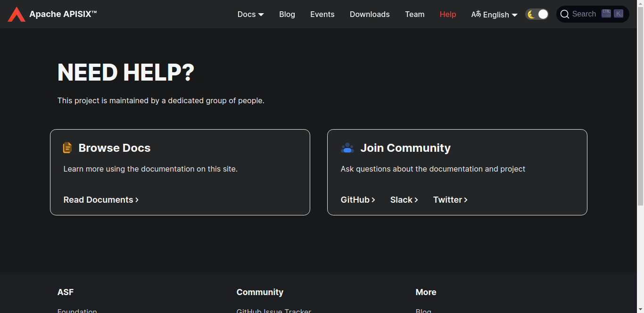Click 'This project is maintained' text

pos(161,100)
